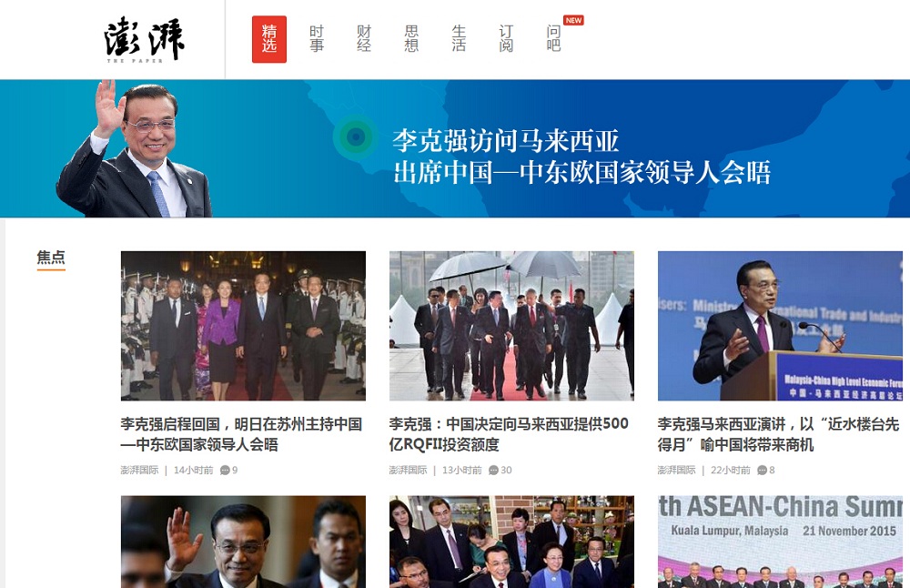
Task: Switch to the 思想 tab
Action: pos(411,39)
